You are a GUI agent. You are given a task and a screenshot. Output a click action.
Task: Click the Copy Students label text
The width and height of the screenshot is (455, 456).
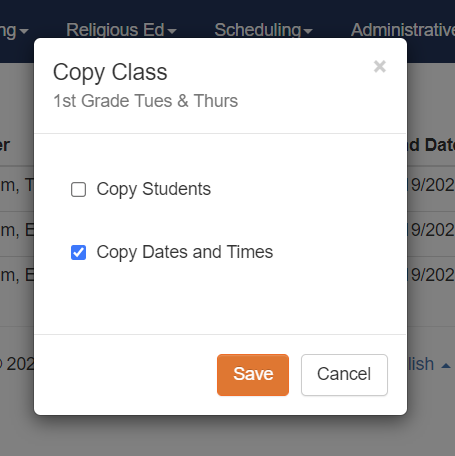click(154, 189)
